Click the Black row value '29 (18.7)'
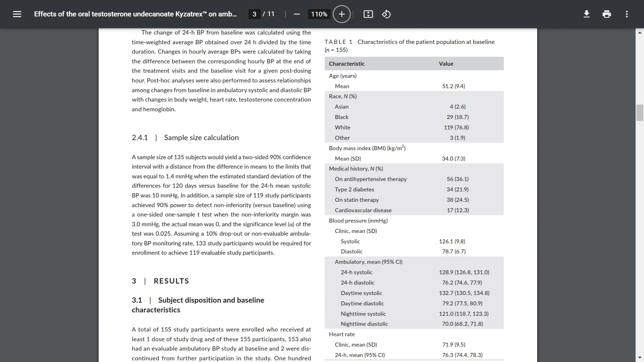Screen dimensions: 644x362 [x=458, y=117]
